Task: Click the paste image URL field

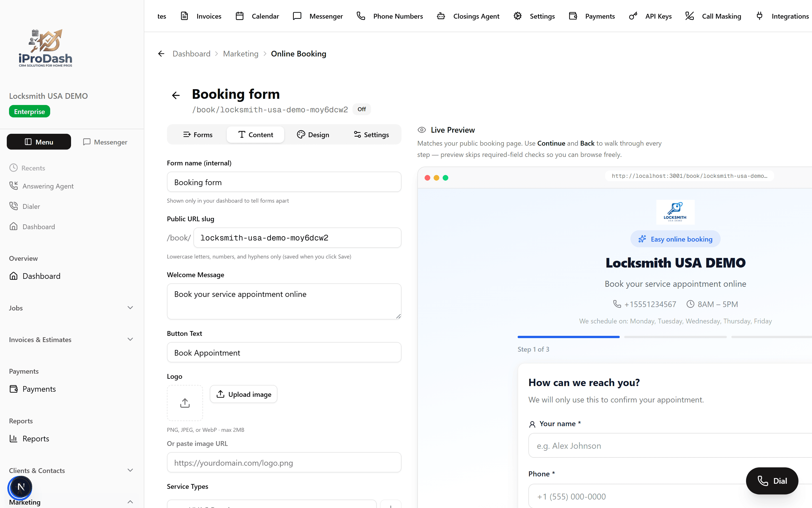Action: tap(284, 462)
